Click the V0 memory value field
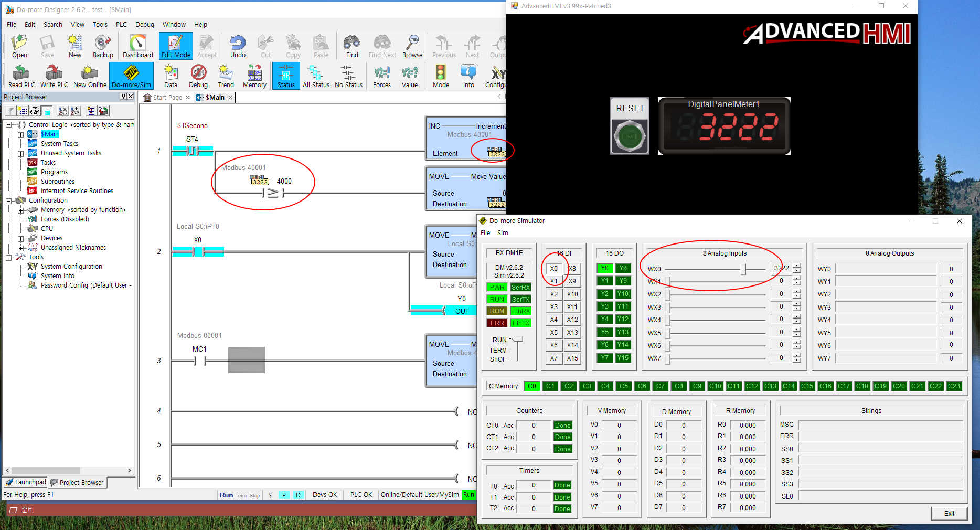Viewport: 980px width, 530px height. (619, 426)
